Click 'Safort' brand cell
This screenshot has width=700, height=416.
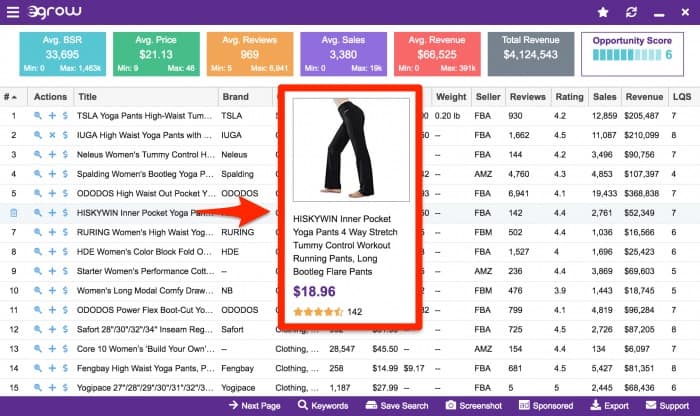coord(232,329)
